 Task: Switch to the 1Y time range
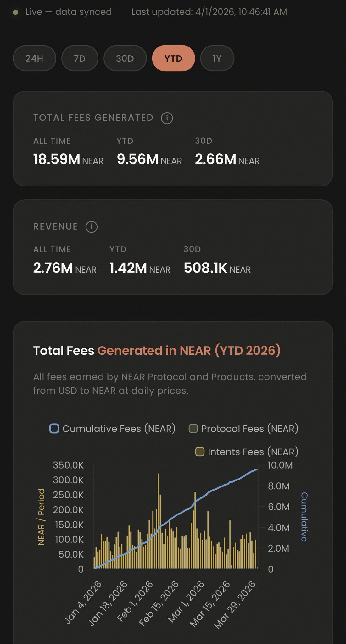[217, 58]
